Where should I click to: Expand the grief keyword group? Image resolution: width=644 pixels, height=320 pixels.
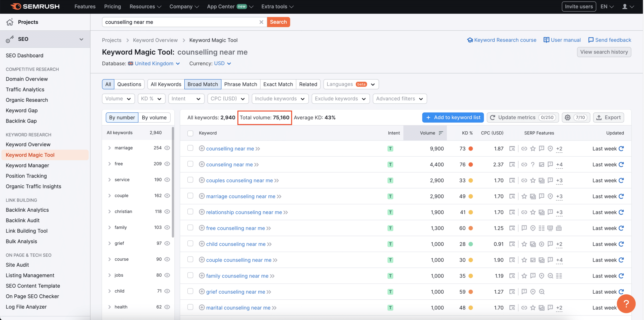point(109,243)
